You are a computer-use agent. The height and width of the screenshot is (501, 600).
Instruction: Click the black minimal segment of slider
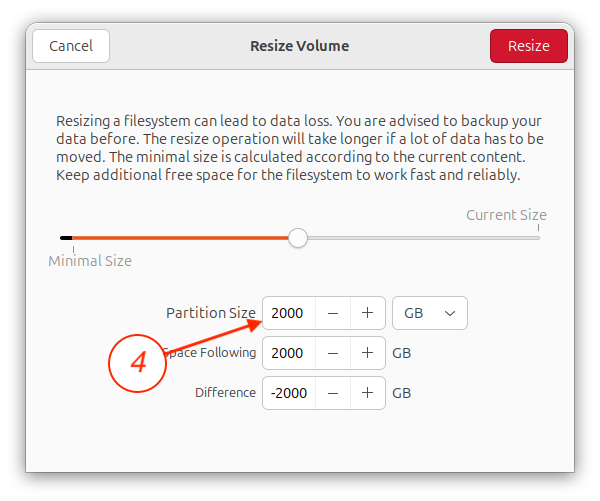[x=66, y=238]
